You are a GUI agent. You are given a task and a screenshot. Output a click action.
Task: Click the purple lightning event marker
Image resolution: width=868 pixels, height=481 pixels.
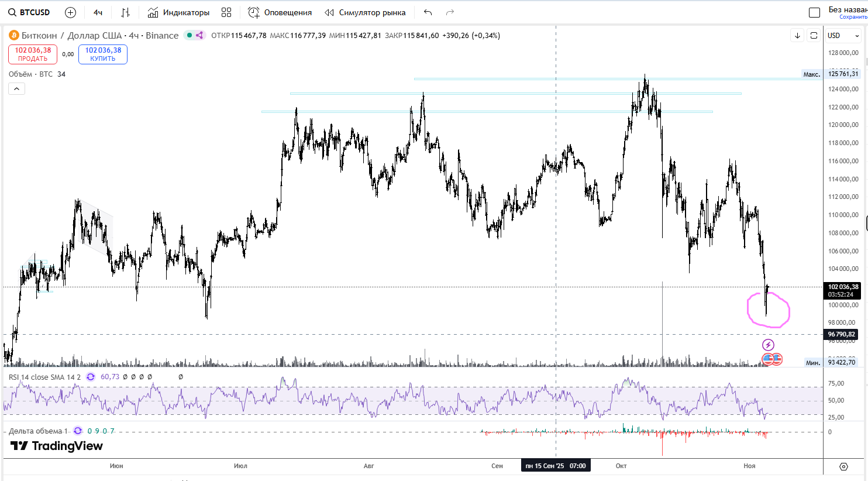coord(768,345)
